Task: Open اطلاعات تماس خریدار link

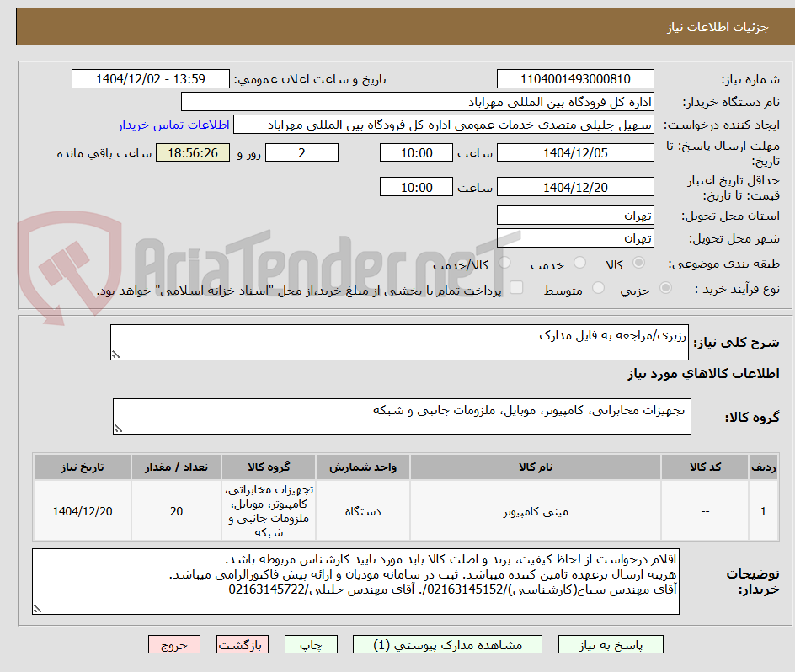Action: pos(173,125)
